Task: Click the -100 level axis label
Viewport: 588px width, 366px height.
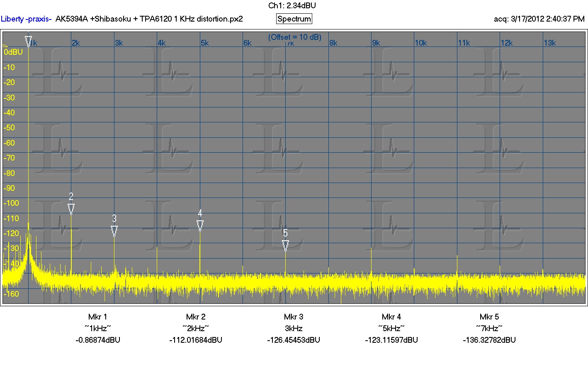Action: (11, 203)
